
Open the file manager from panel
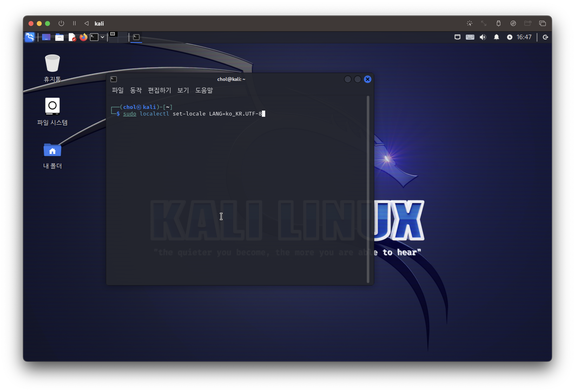tap(59, 37)
